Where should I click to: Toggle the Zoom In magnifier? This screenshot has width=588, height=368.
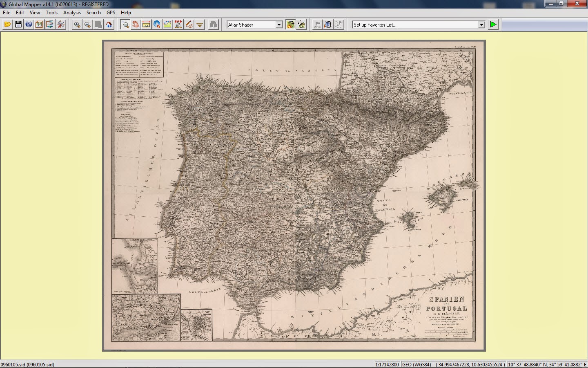[x=76, y=24]
